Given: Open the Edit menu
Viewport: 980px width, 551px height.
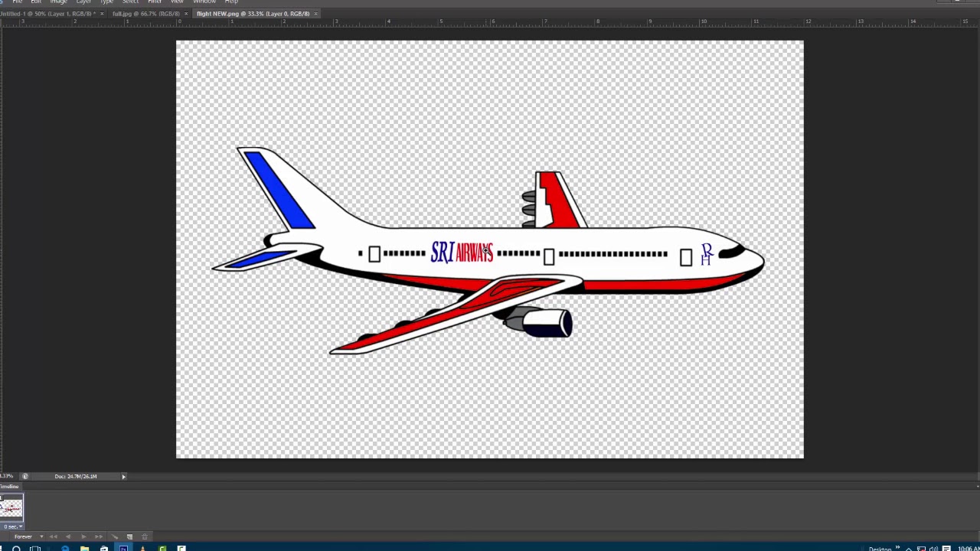Looking at the screenshot, I should coord(36,2).
